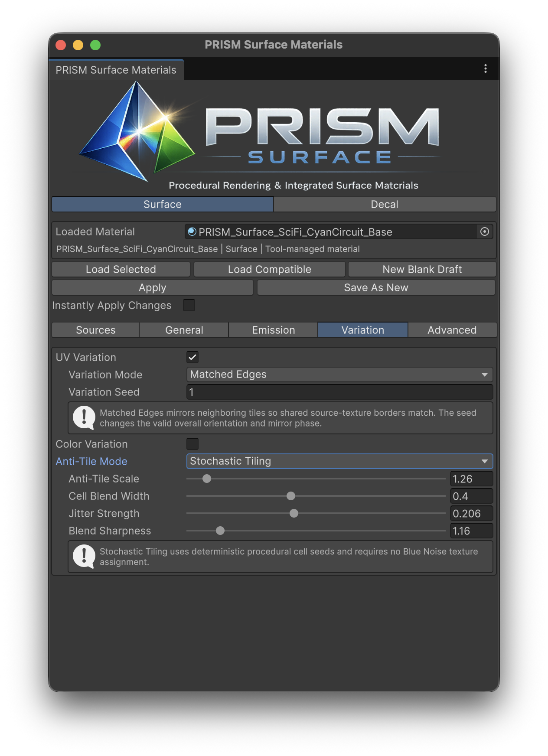Image resolution: width=548 pixels, height=756 pixels.
Task: Click the Load Compatible button
Action: coord(270,269)
